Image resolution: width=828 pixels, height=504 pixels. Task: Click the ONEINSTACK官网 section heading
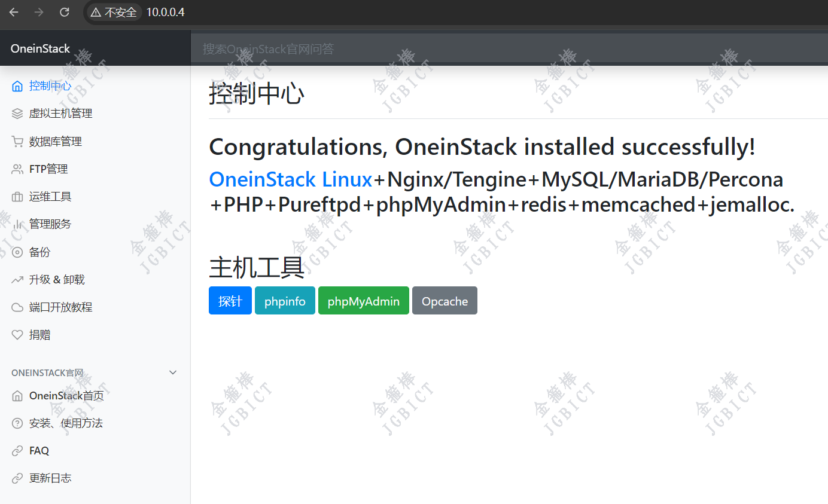pyautogui.click(x=47, y=372)
